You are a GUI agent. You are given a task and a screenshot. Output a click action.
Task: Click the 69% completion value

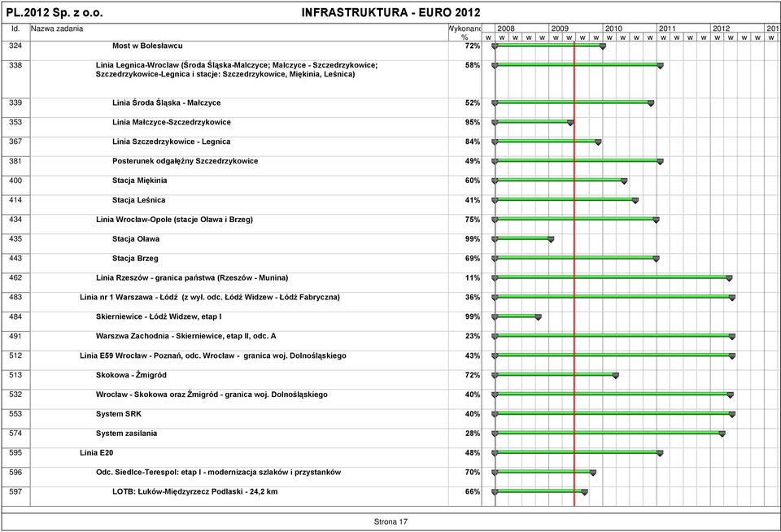coord(473,258)
